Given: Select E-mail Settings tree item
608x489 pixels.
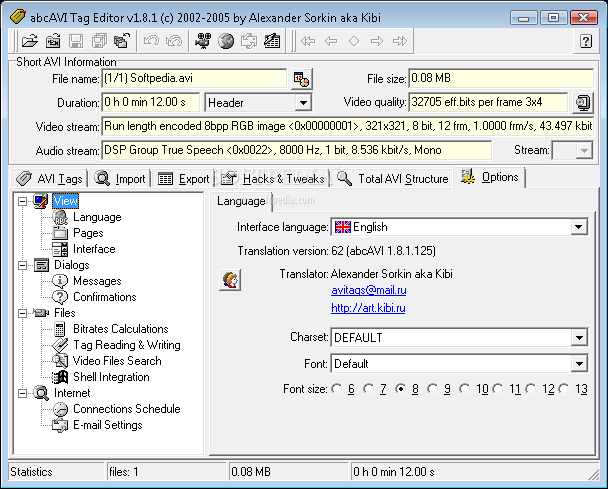Looking at the screenshot, I should 108,425.
